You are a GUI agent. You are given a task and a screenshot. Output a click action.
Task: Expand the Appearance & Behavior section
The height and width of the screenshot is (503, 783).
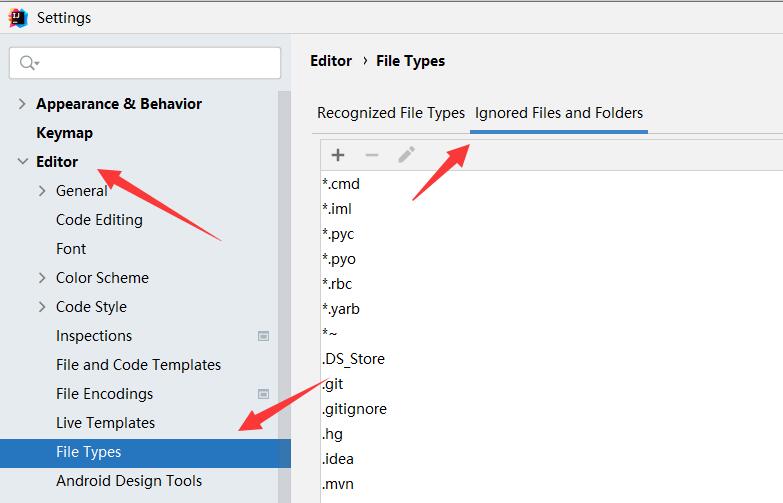tap(22, 104)
